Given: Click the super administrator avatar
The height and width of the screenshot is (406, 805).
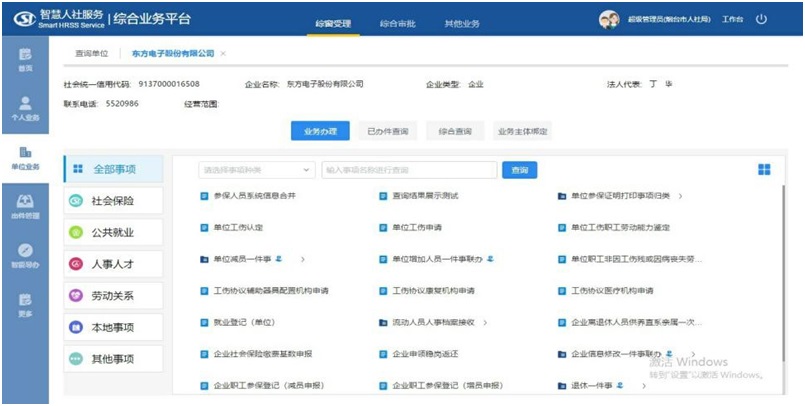Looking at the screenshot, I should click(608, 19).
